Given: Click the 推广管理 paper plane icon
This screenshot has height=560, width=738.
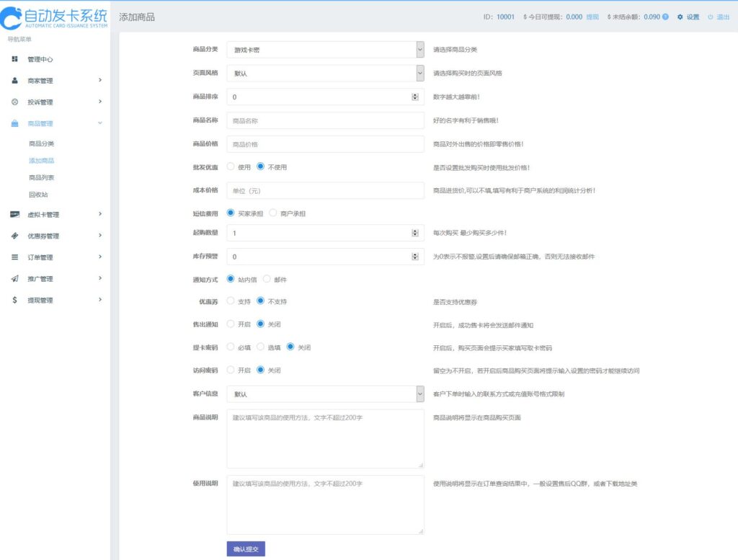Looking at the screenshot, I should (x=14, y=279).
